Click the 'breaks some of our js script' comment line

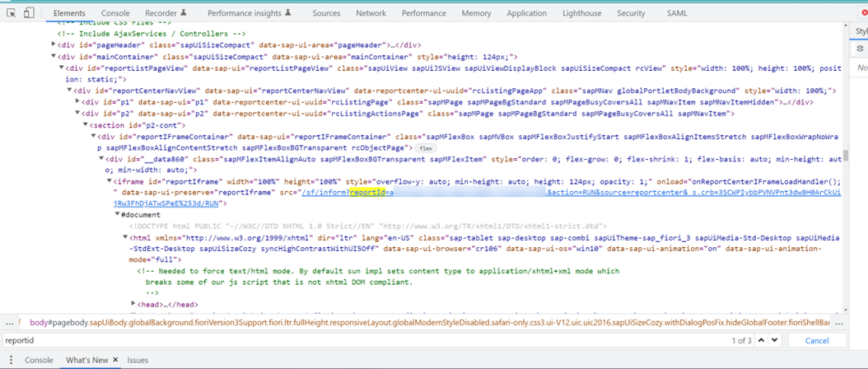pyautogui.click(x=279, y=282)
